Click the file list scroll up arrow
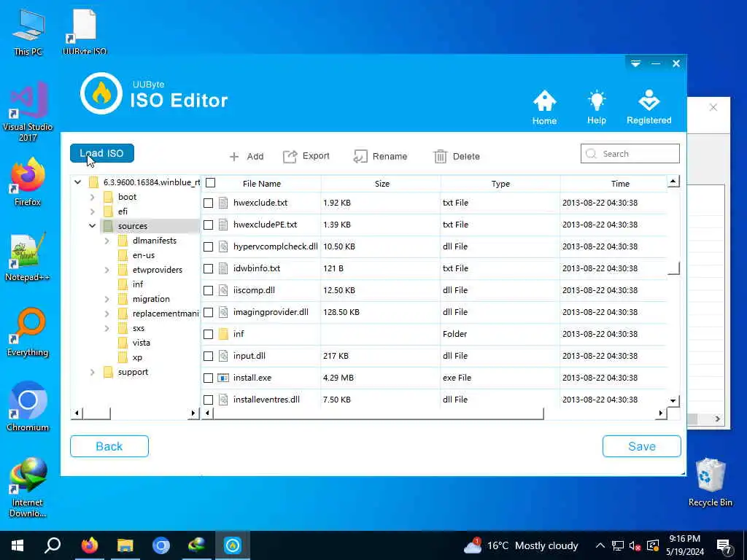Screen dimensions: 747x560 pyautogui.click(x=673, y=182)
